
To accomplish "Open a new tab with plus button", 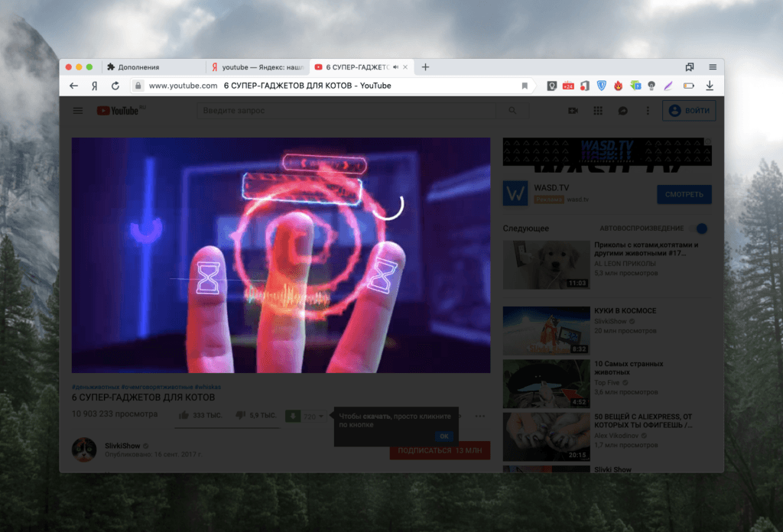I will (425, 66).
